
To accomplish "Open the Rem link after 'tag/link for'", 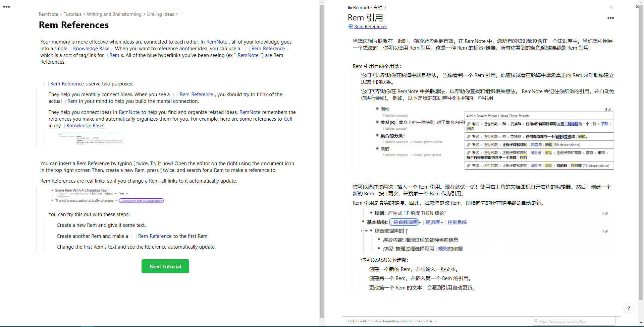I will click(114, 55).
